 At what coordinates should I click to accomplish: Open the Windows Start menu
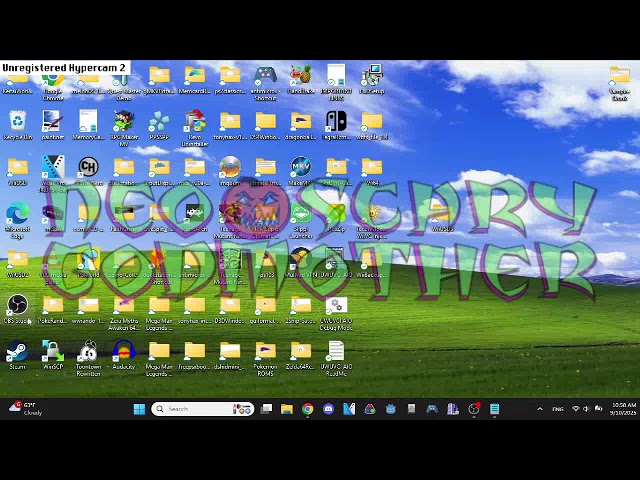139,409
